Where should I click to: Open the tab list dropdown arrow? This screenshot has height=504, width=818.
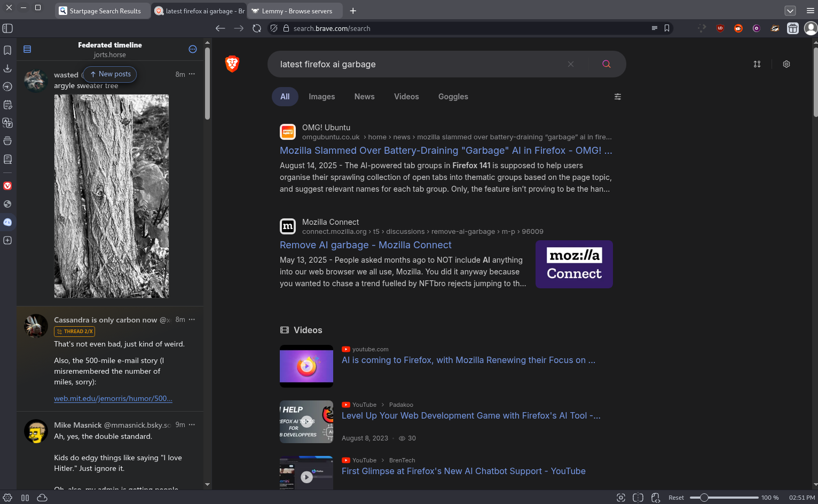click(790, 11)
